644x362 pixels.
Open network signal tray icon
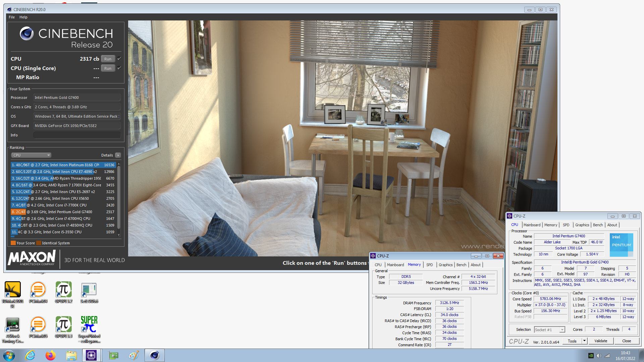[x=607, y=356]
